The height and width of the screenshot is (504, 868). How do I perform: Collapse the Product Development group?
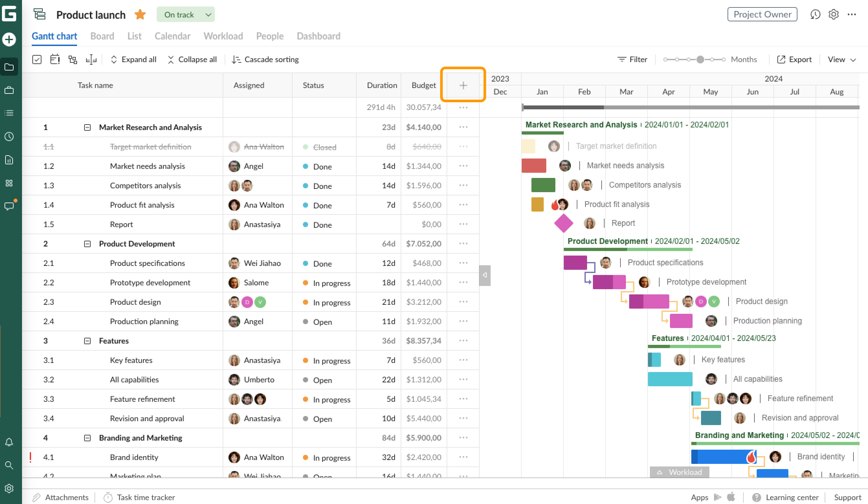pos(87,244)
